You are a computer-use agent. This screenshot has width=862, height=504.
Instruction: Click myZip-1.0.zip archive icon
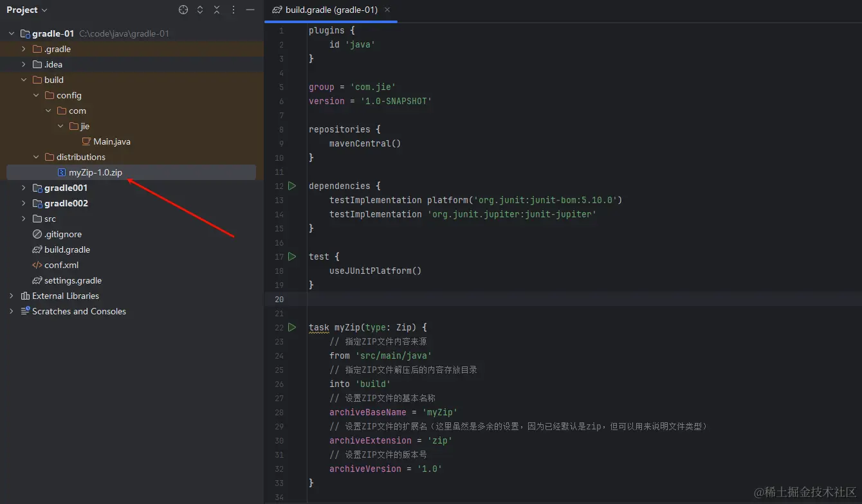pyautogui.click(x=62, y=172)
